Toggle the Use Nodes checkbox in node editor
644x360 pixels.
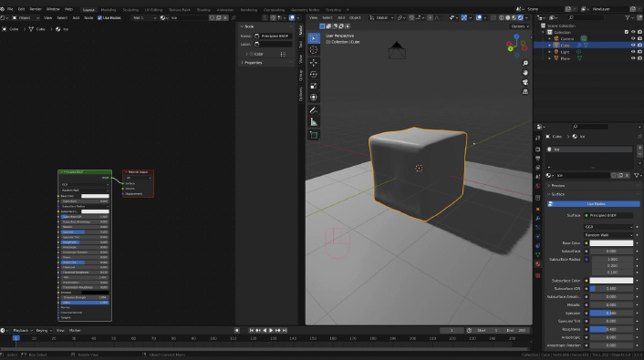coord(99,17)
